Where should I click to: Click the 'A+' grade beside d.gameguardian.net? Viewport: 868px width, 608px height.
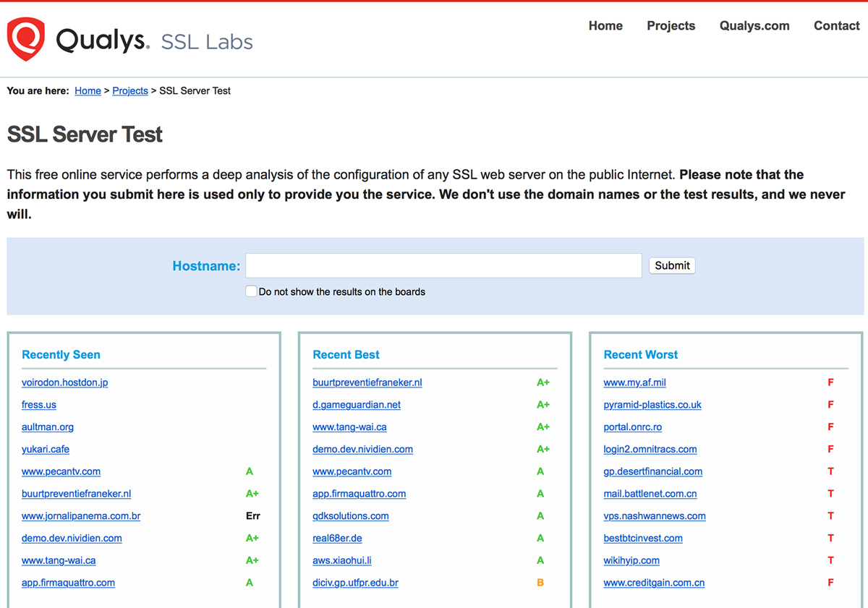click(543, 405)
